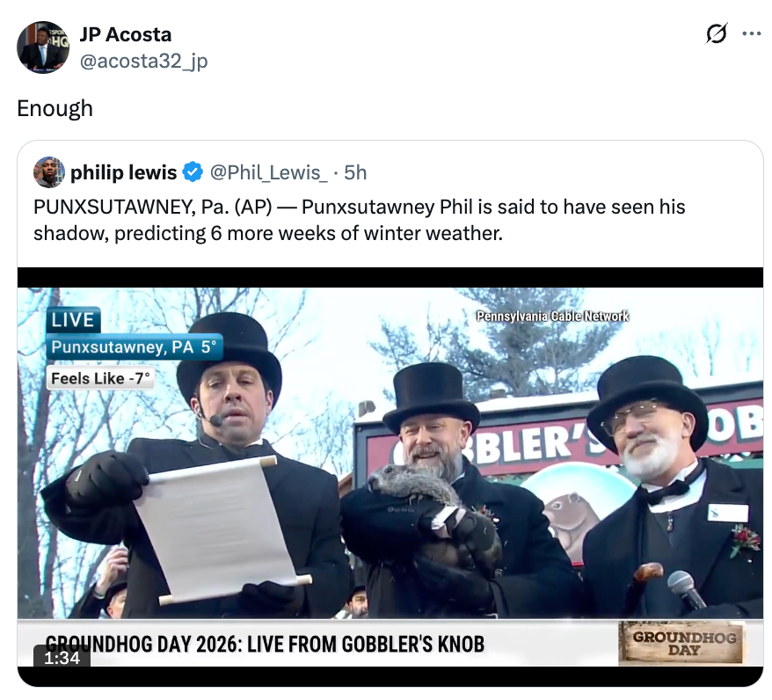
Task: Open the three-dot more options menu
Action: pos(751,34)
